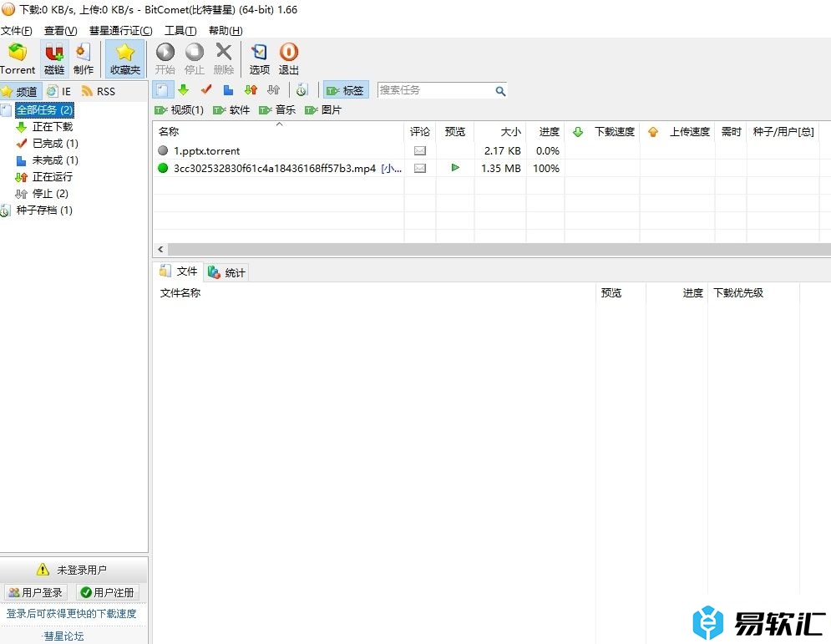Filter stopped tasks with gray arrows icon
Screen dimensions: 831x644
tap(273, 90)
